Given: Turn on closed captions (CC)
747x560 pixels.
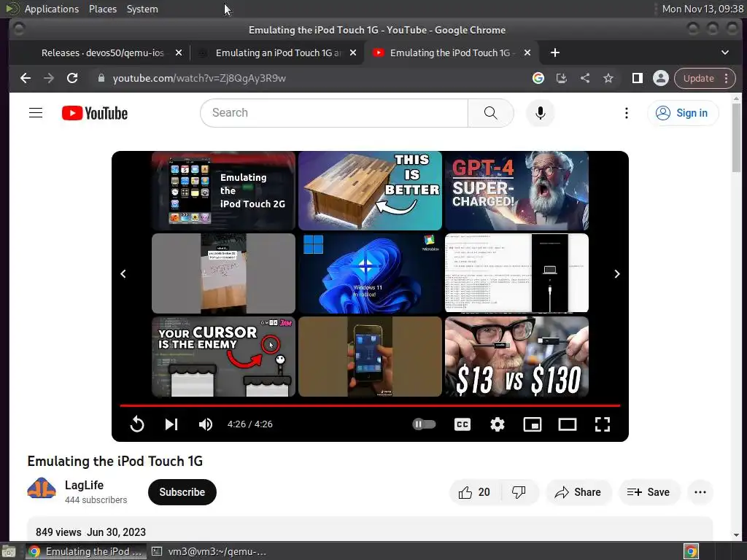Looking at the screenshot, I should [x=462, y=424].
